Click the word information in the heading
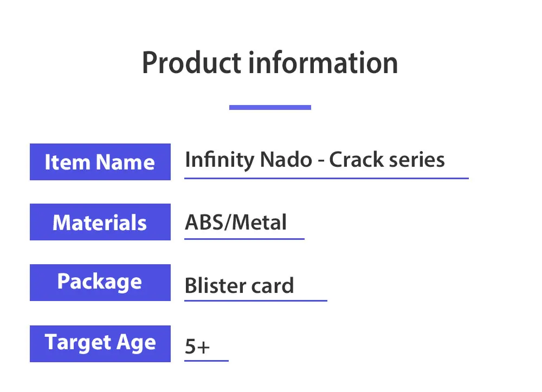 [323, 63]
